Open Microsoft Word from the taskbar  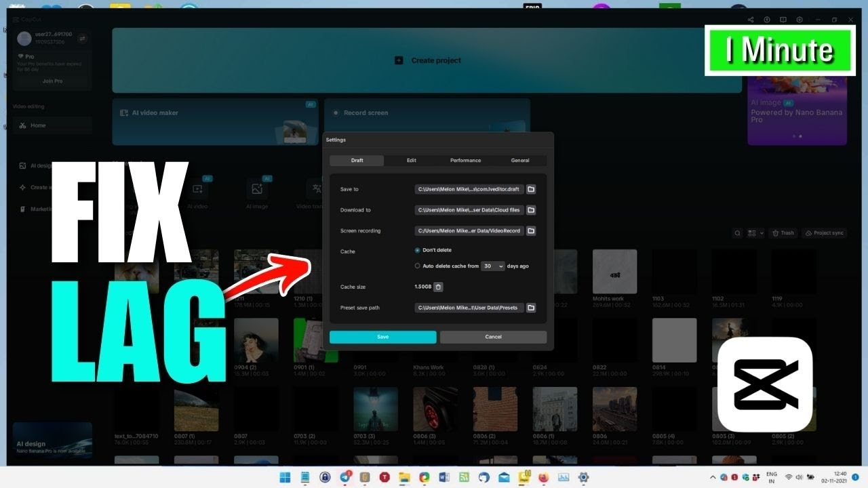pyautogui.click(x=444, y=477)
